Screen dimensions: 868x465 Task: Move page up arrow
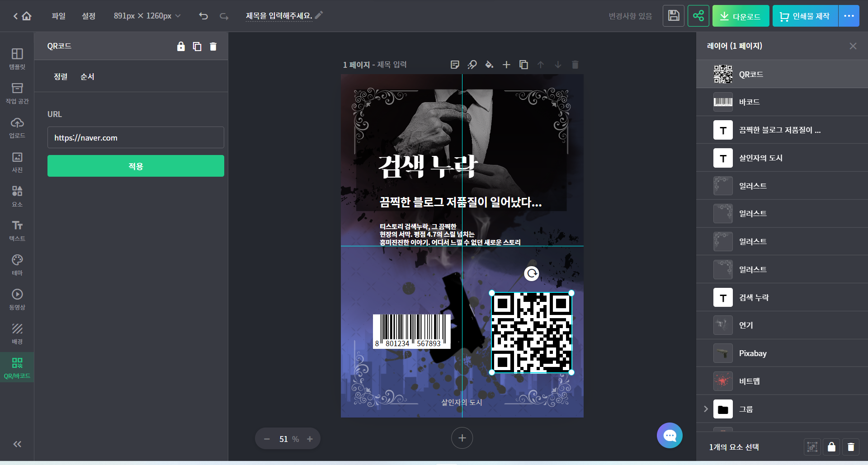(x=541, y=65)
